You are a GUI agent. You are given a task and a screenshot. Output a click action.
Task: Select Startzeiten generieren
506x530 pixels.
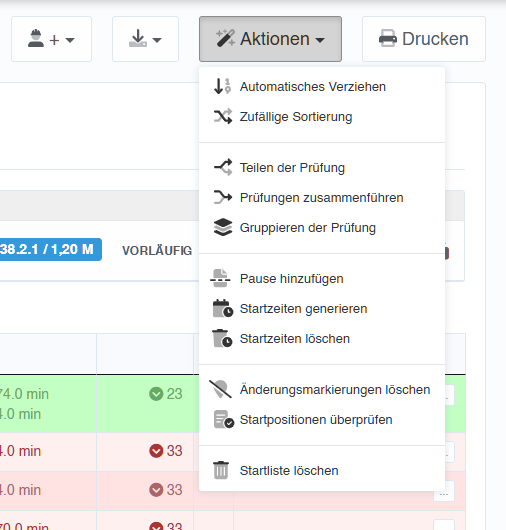[x=322, y=309]
